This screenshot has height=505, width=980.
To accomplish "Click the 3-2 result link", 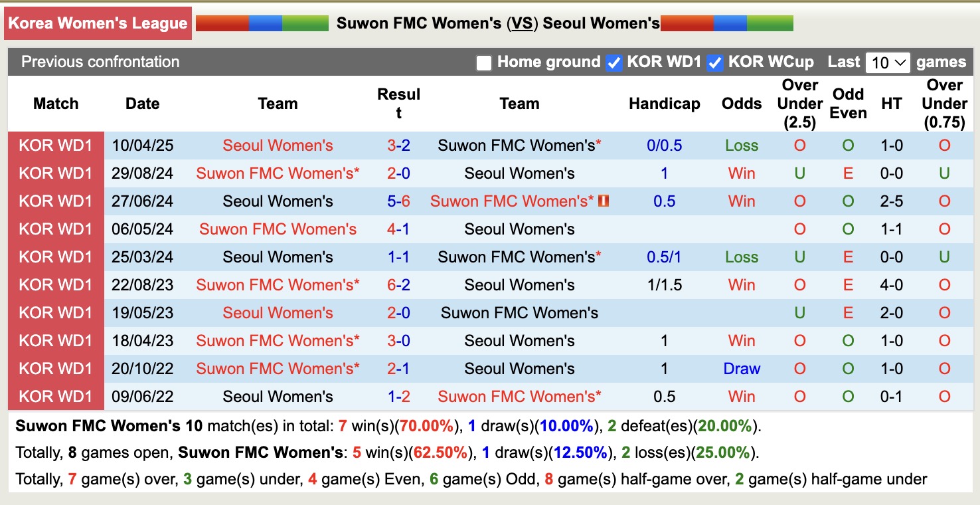I will tap(398, 145).
